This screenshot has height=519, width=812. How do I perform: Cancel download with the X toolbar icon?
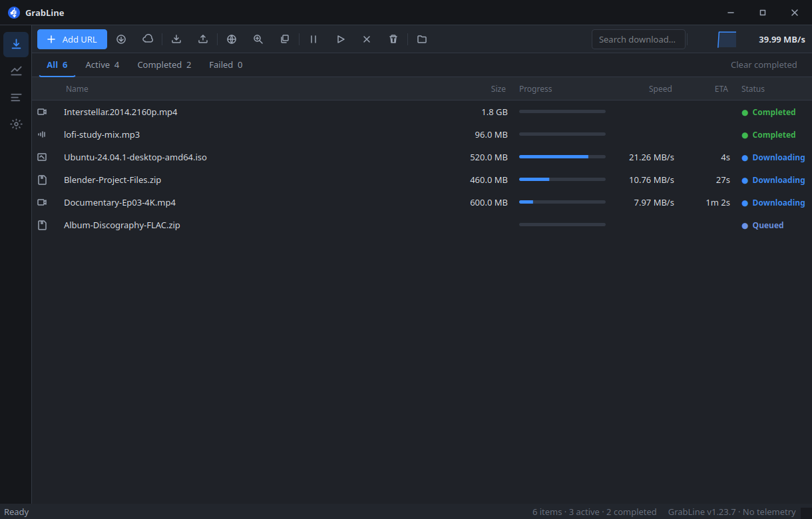(367, 39)
